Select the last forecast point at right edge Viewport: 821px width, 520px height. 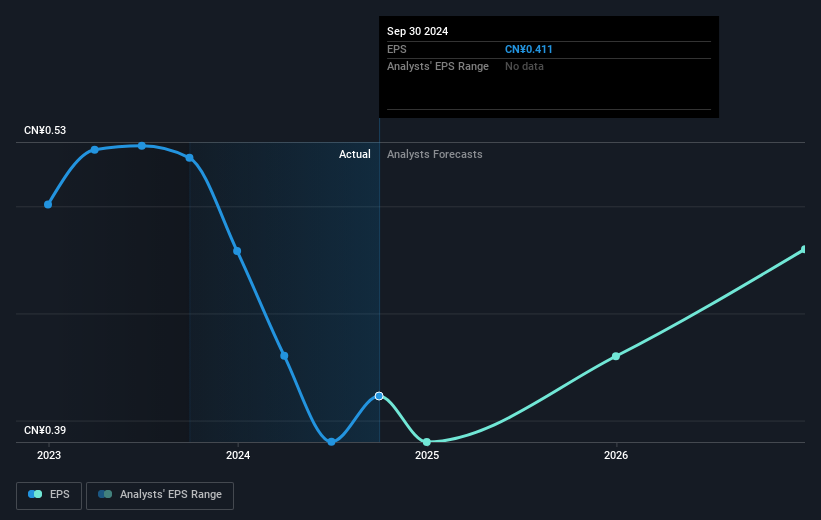804,249
